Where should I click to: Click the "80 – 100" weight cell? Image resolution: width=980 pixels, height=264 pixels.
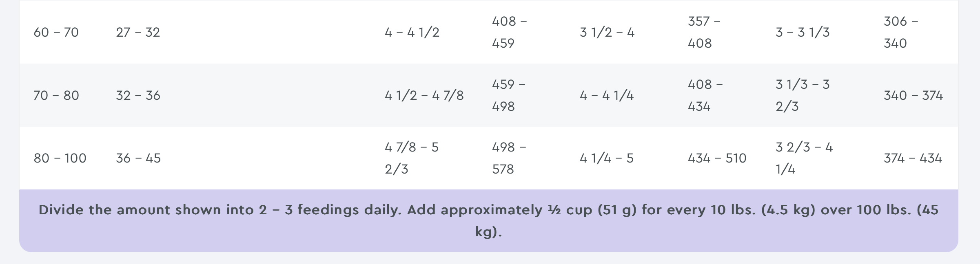tap(60, 158)
